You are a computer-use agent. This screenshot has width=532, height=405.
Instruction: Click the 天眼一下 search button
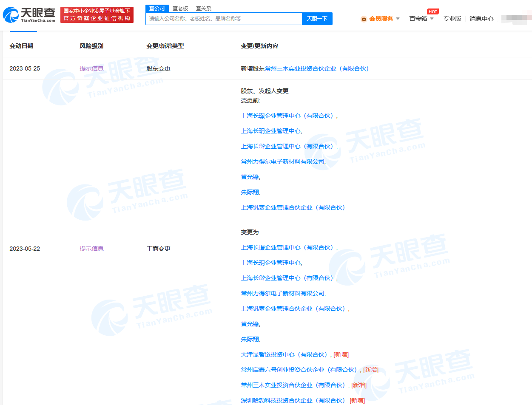click(x=317, y=19)
